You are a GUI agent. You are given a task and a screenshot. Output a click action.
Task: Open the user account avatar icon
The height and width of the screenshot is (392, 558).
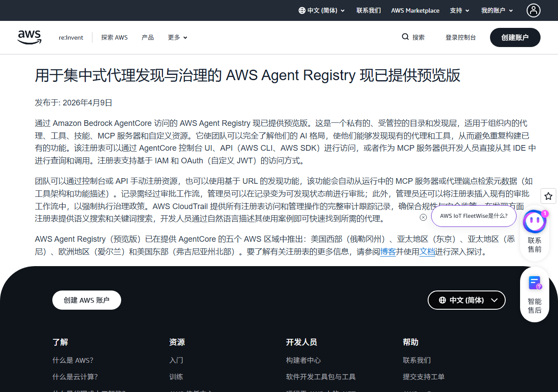coord(534,10)
